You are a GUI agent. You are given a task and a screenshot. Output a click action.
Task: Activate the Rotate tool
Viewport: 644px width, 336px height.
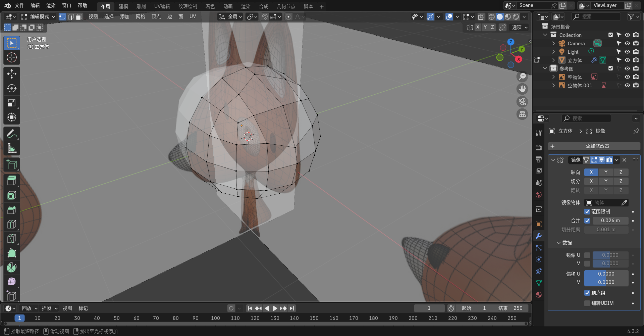click(12, 88)
